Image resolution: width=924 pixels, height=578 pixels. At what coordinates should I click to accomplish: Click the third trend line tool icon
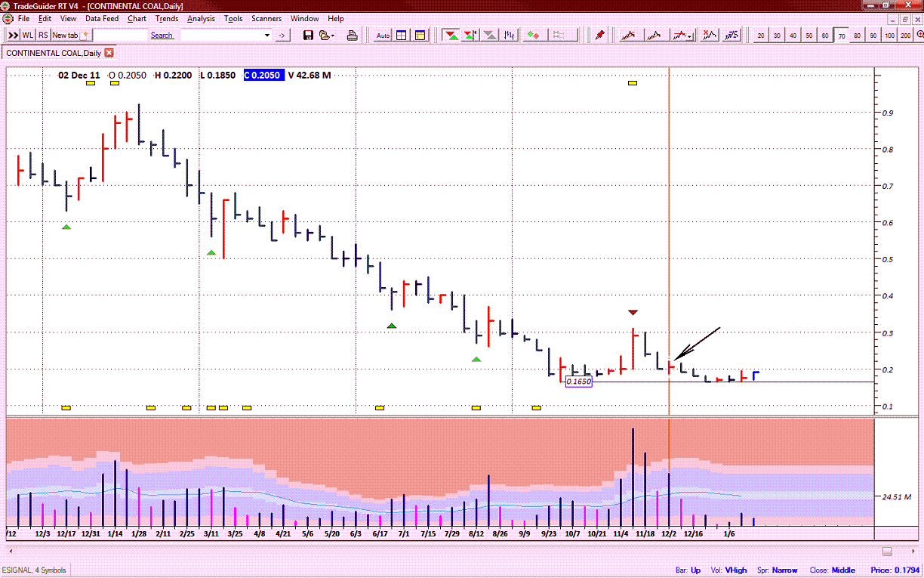[680, 35]
